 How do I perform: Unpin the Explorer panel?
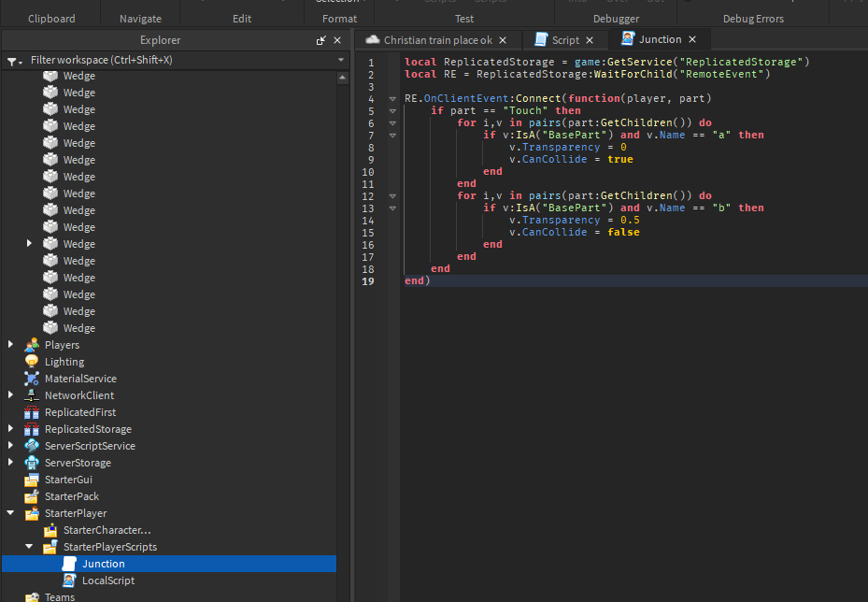pos(322,39)
